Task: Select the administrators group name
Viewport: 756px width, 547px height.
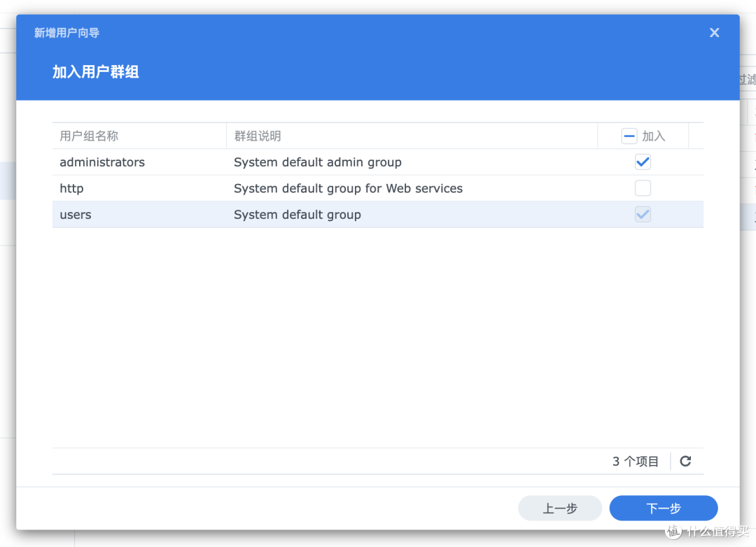Action: (102, 162)
